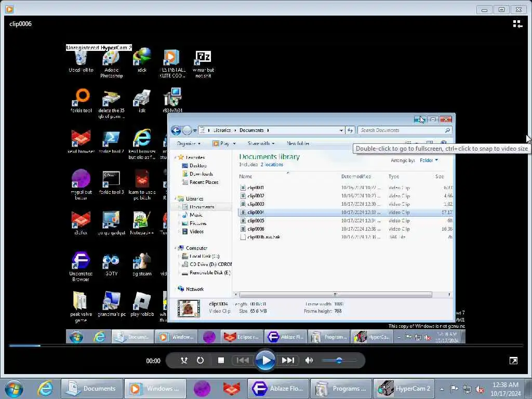Click New folder in the recorded Explorer

tap(298, 143)
